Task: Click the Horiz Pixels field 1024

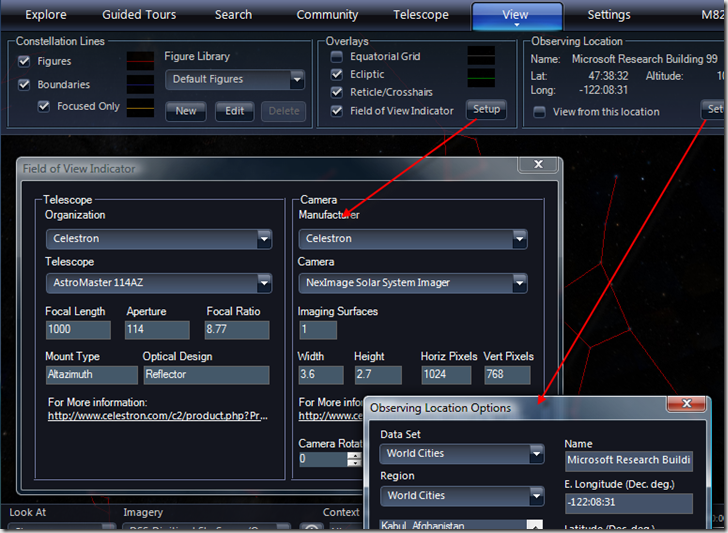Action: click(446, 375)
